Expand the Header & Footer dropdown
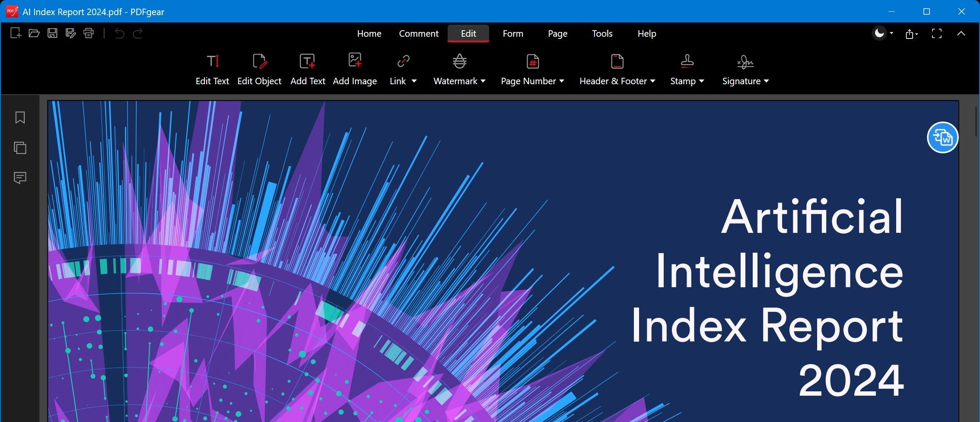The height and width of the screenshot is (422, 980). click(652, 81)
